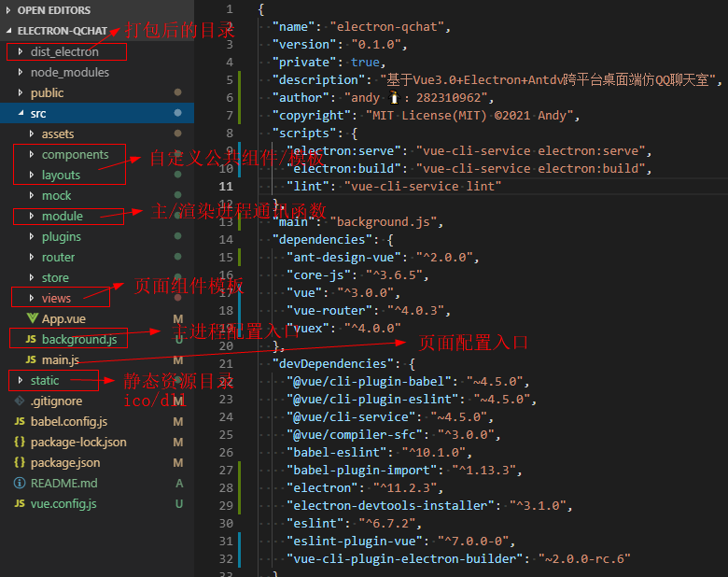The height and width of the screenshot is (577, 728).
Task: Open the components folder
Action: 75,155
